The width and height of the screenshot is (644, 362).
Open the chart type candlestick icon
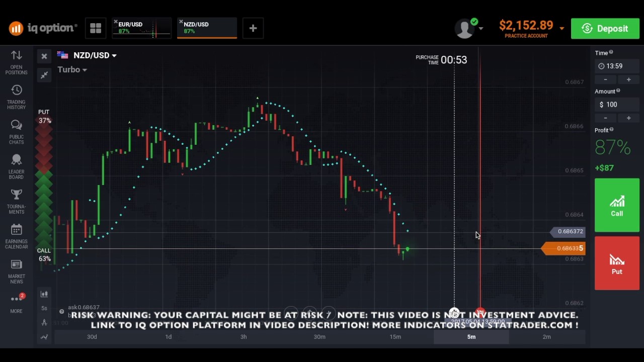pyautogui.click(x=44, y=294)
